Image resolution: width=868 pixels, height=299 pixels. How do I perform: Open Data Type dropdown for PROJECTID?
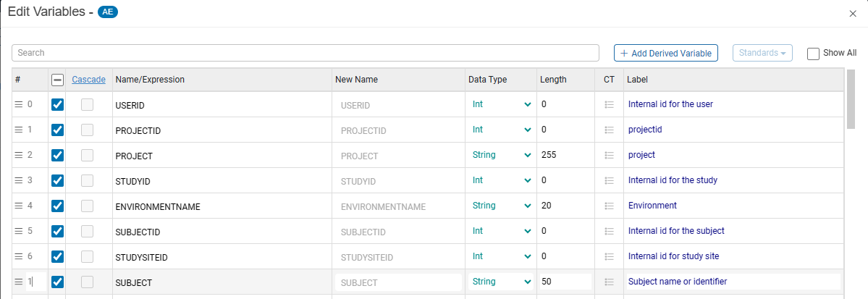[501, 130]
